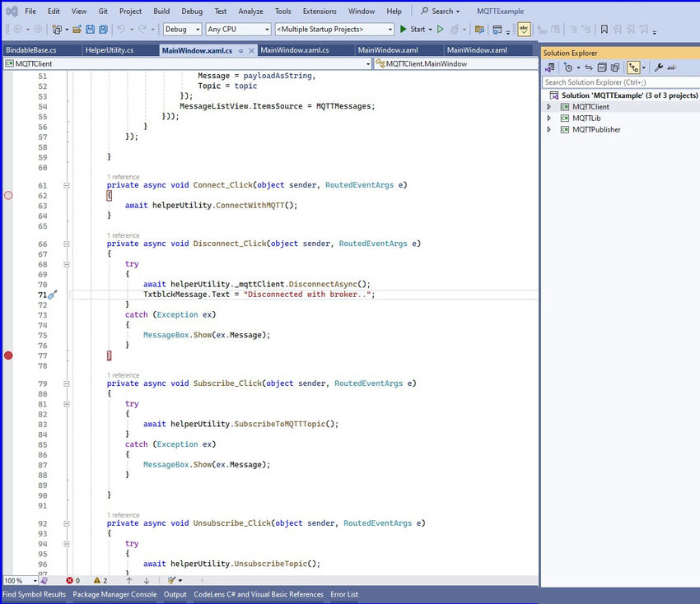Toggle Solution Explorer view switch button
The height and width of the screenshot is (604, 700).
point(549,67)
